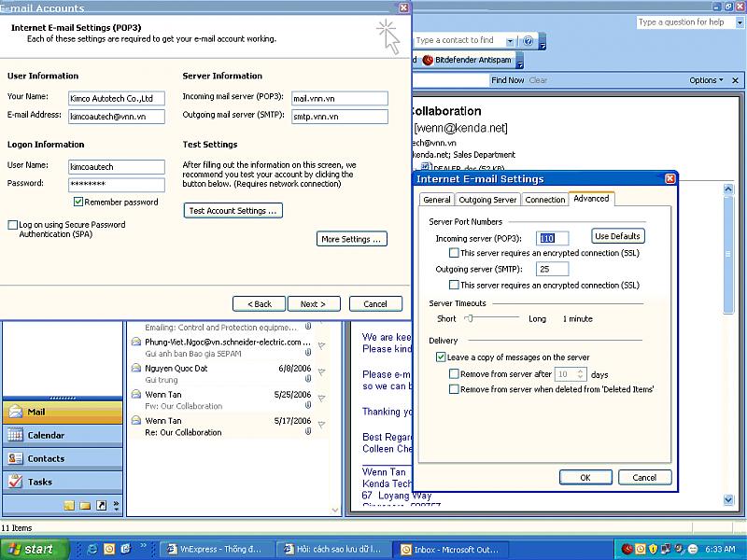Toggle the Remember password checkbox
Image resolution: width=747 pixels, height=560 pixels.
tap(78, 203)
